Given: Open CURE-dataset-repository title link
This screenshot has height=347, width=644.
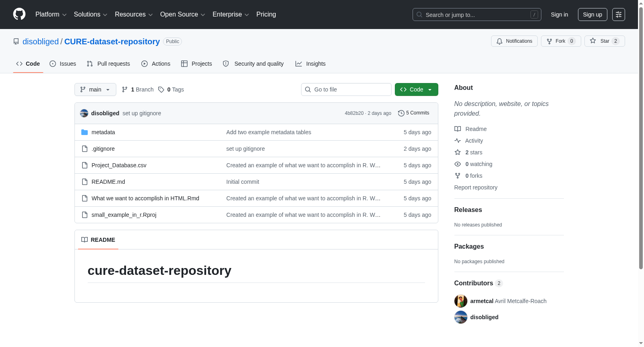Looking at the screenshot, I should click(x=112, y=42).
